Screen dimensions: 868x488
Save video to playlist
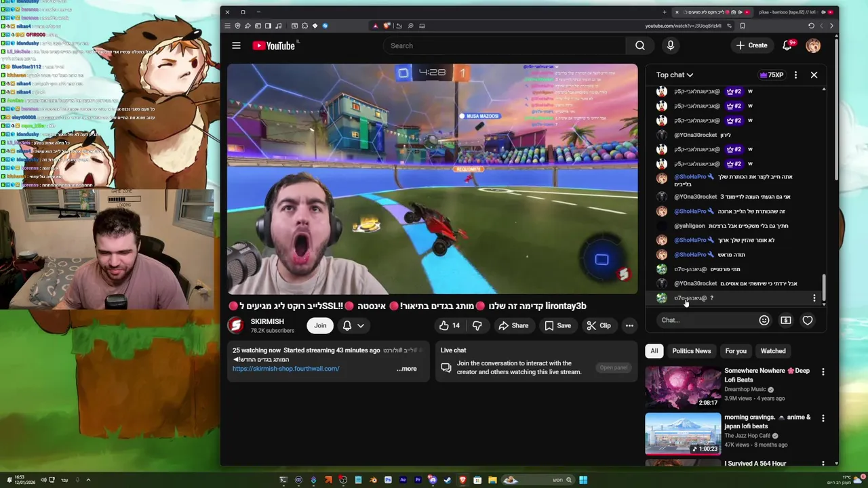point(557,325)
